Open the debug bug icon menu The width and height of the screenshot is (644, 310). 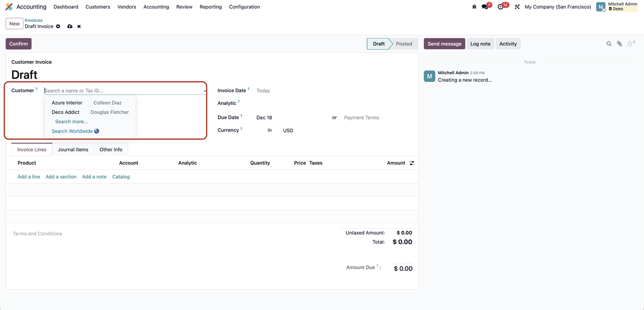pyautogui.click(x=474, y=7)
